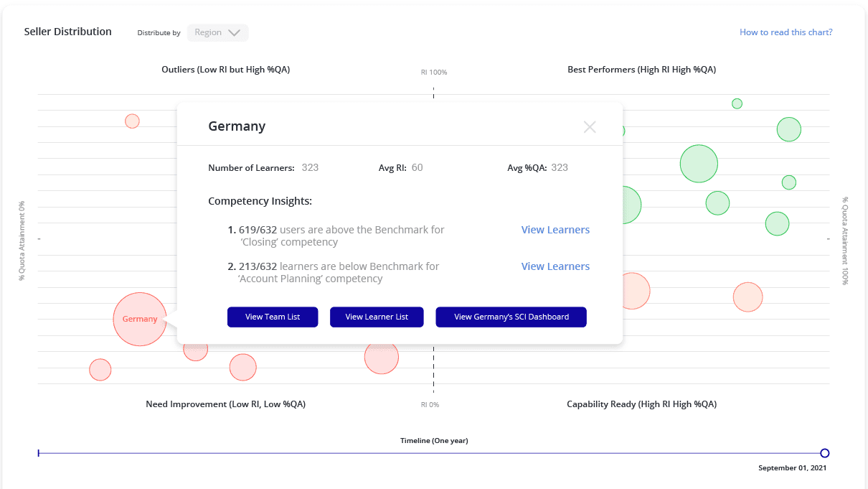Select the smallest green bubble at the chart top
Viewport: 868px width, 489px height.
pyautogui.click(x=737, y=103)
